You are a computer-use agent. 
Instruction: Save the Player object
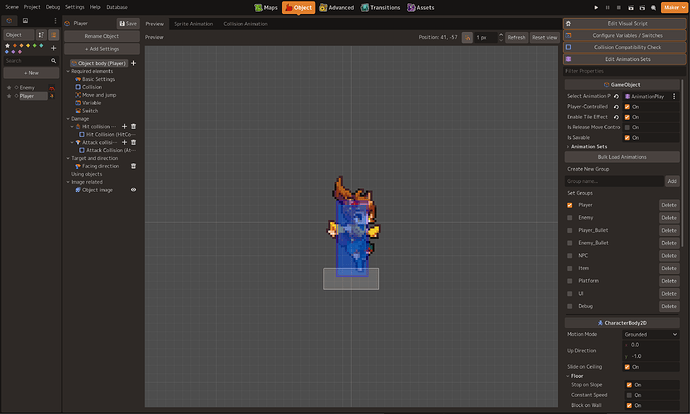click(128, 23)
